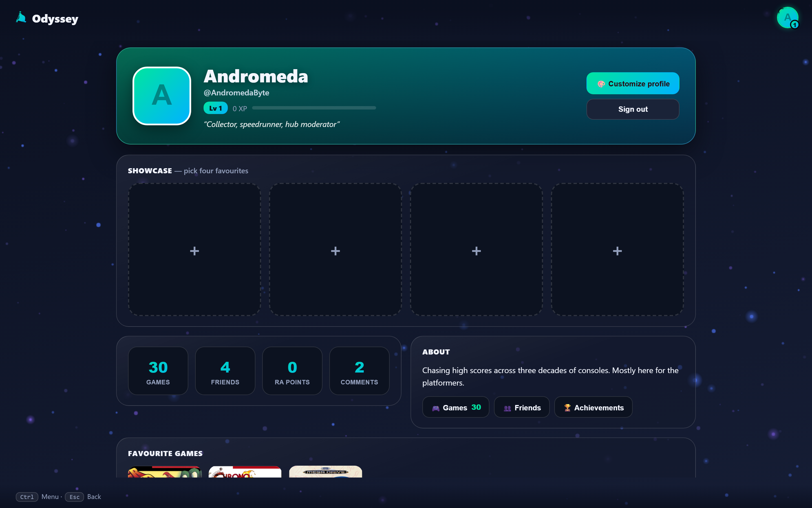
Task: Click the Esc Back key hint
Action: [x=83, y=497]
